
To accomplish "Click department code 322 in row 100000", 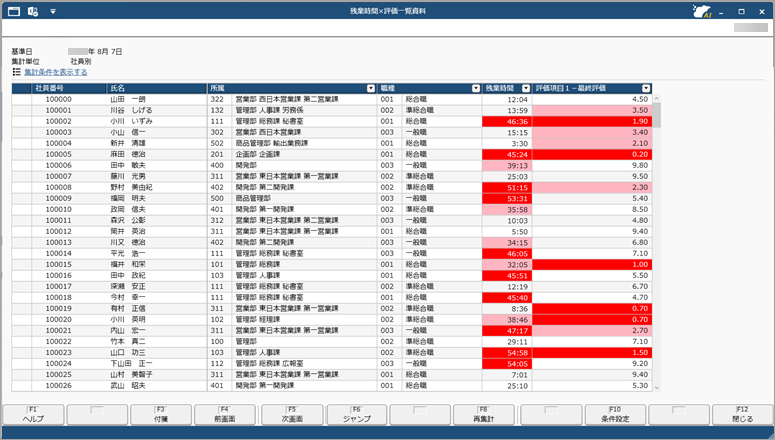I will click(x=219, y=99).
